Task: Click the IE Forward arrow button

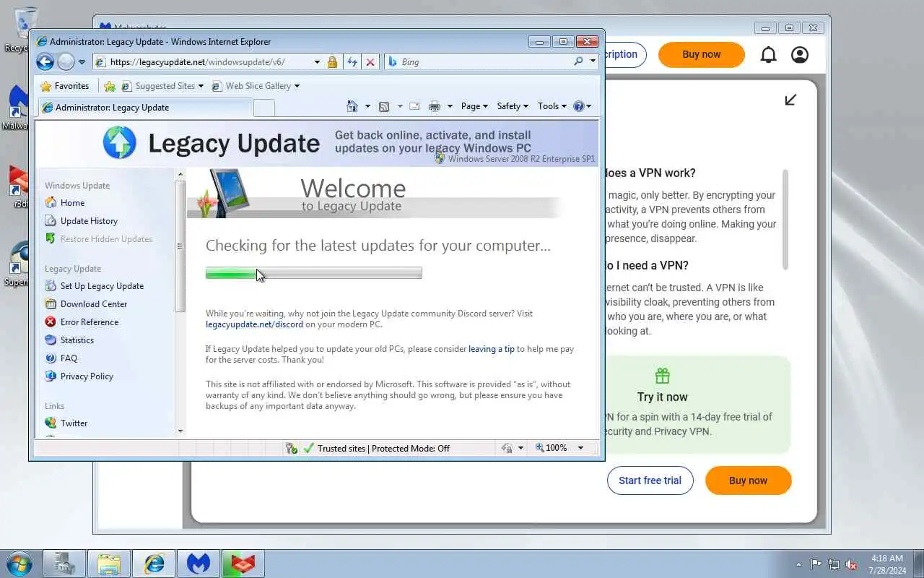Action: 66,62
